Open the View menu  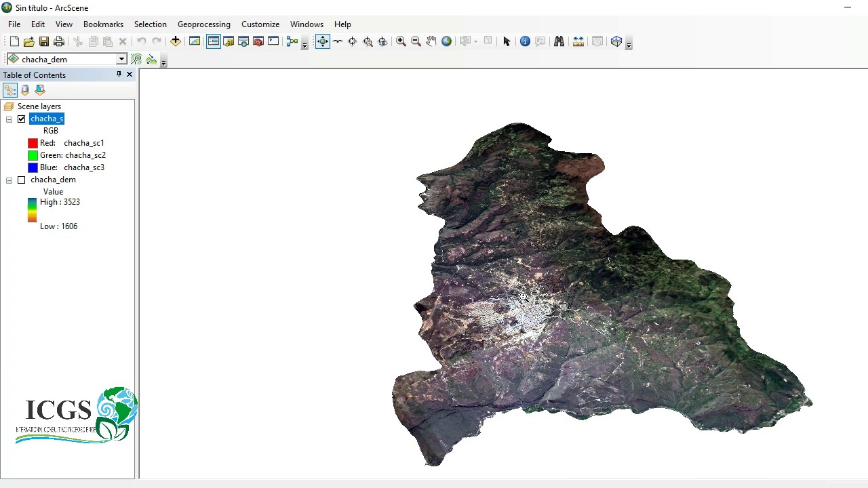64,24
